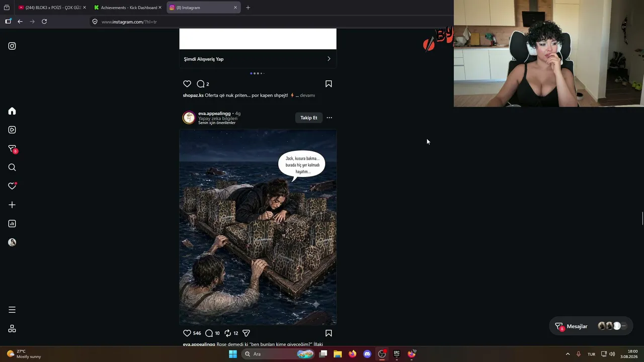Like the eva.appealingg post
Screen dimensions: 644x362
(187, 333)
